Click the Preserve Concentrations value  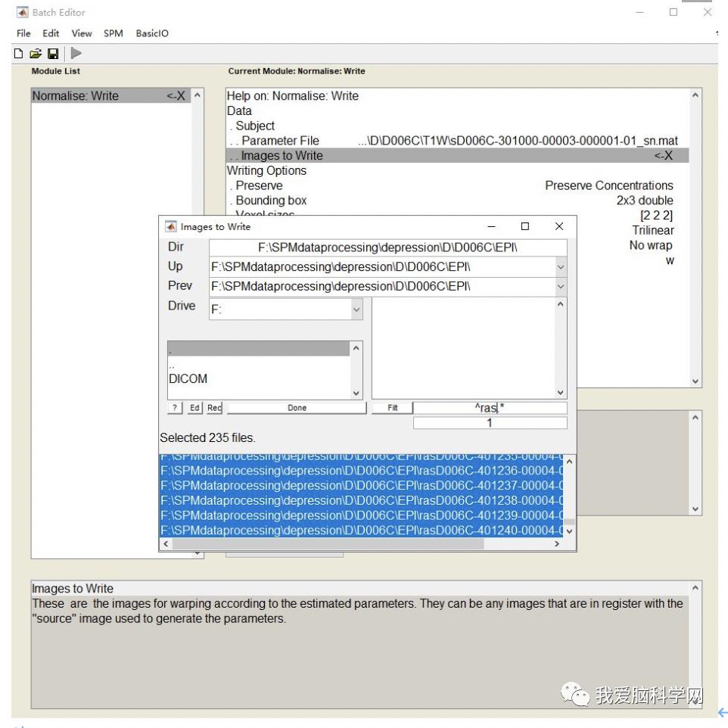[x=608, y=185]
